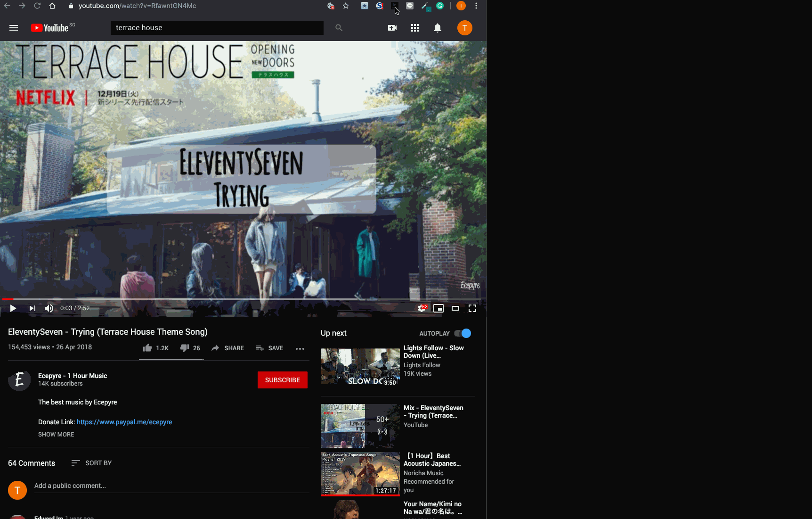Open the more actions ellipsis menu

pyautogui.click(x=300, y=348)
